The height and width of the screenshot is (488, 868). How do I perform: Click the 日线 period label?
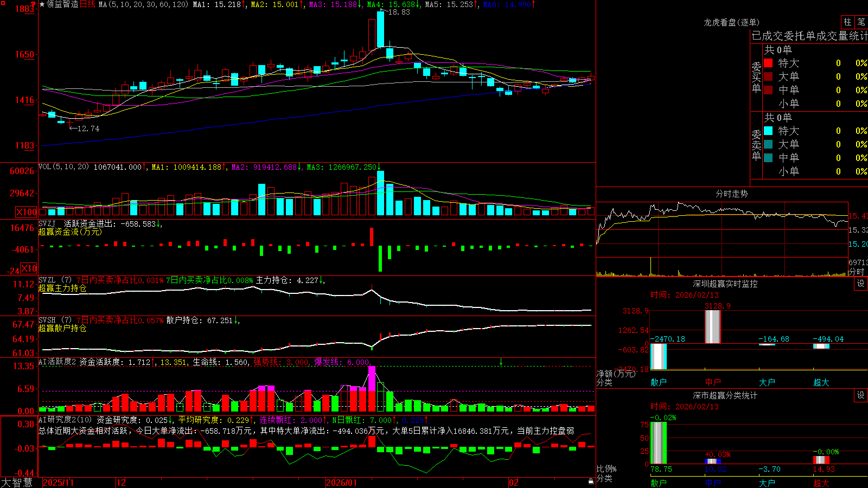point(87,4)
